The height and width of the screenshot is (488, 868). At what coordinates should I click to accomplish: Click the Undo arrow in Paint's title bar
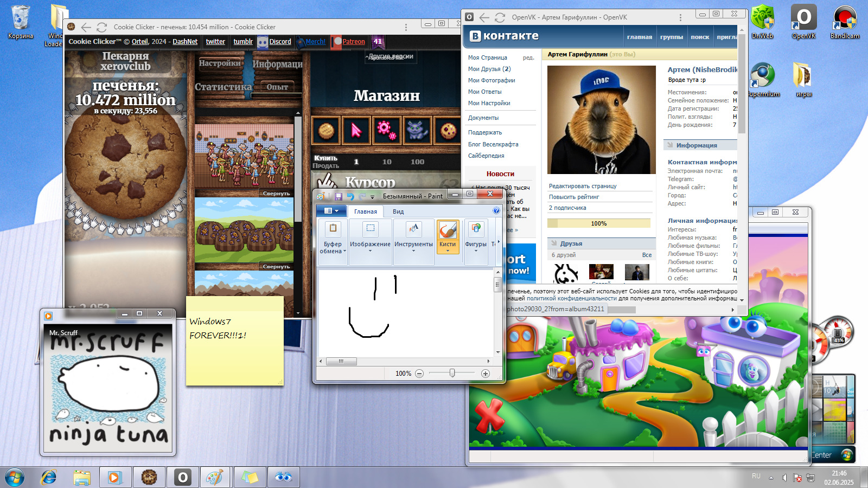point(350,196)
